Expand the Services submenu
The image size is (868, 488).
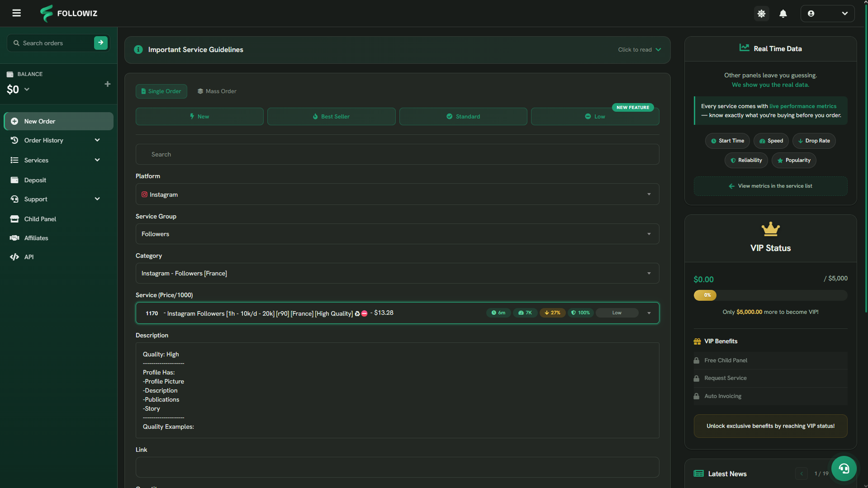point(97,160)
